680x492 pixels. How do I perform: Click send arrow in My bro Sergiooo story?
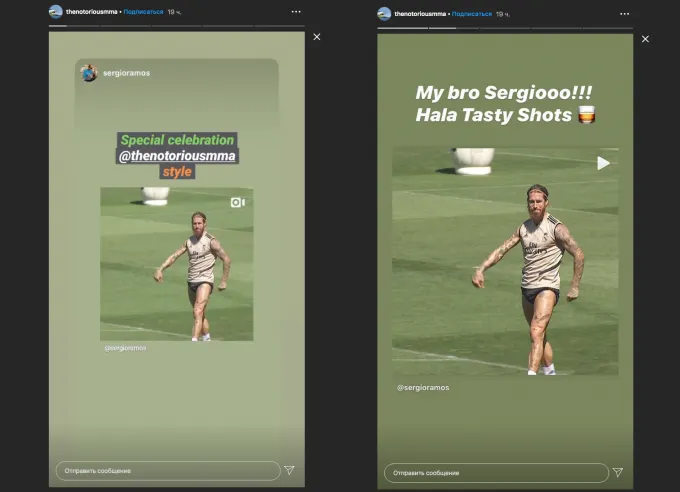(x=617, y=472)
